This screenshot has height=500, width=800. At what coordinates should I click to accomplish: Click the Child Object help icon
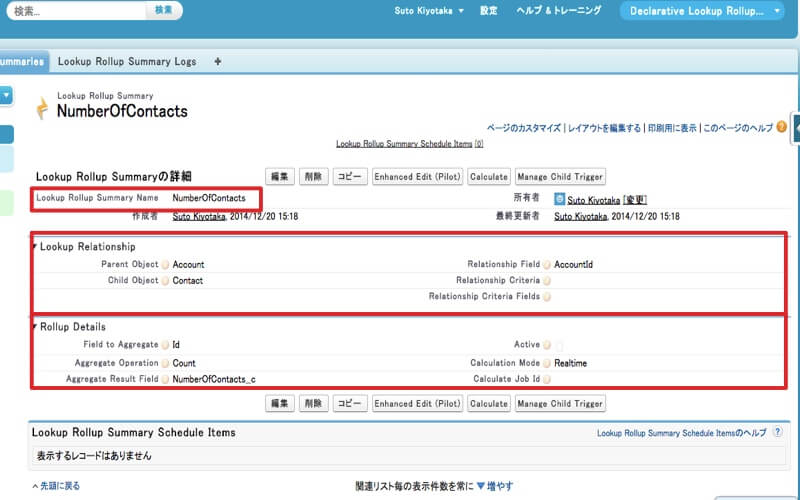pos(165,281)
